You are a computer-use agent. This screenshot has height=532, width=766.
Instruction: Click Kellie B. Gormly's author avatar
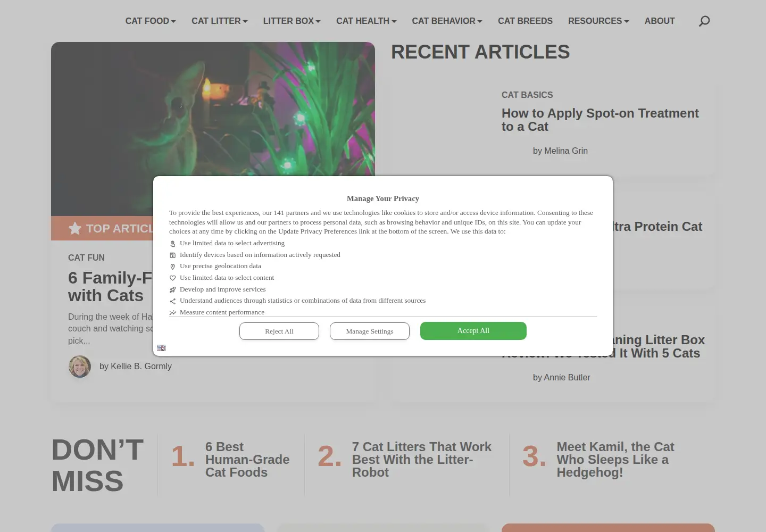[80, 367]
